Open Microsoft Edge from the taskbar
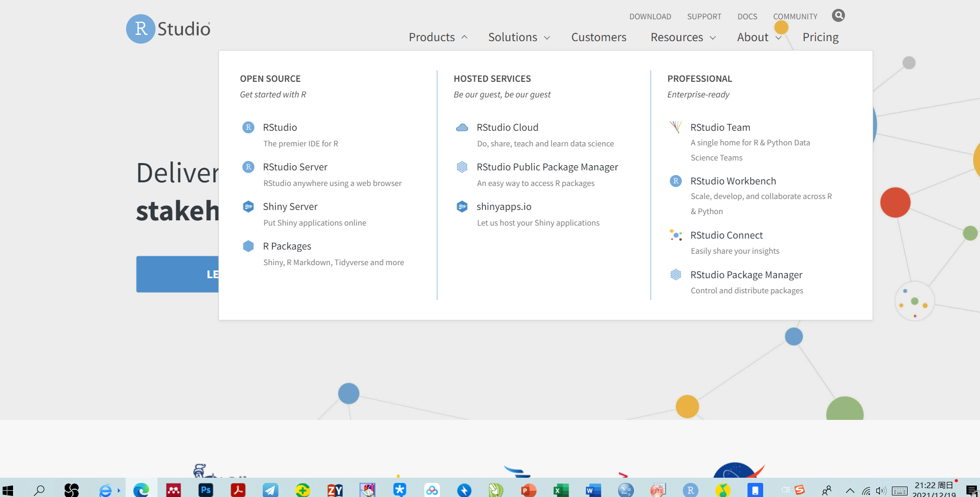980x497 pixels. click(141, 490)
